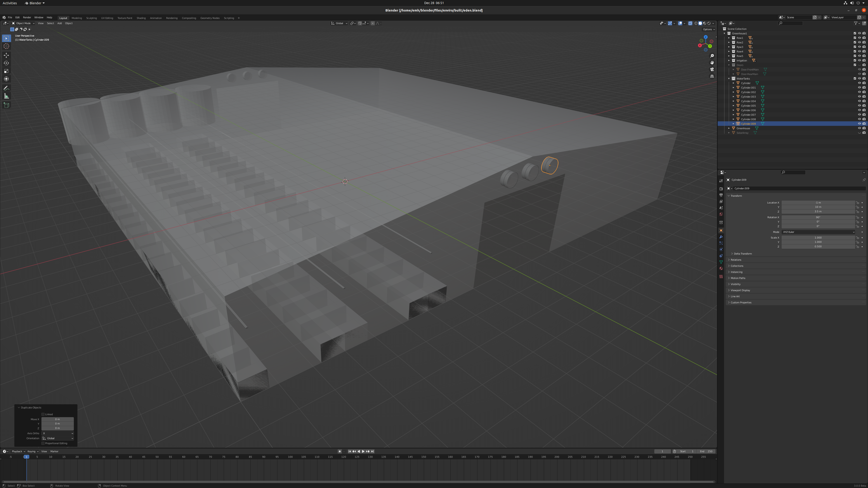Open the Render properties tab
This screenshot has height=488, width=868.
coord(721,189)
